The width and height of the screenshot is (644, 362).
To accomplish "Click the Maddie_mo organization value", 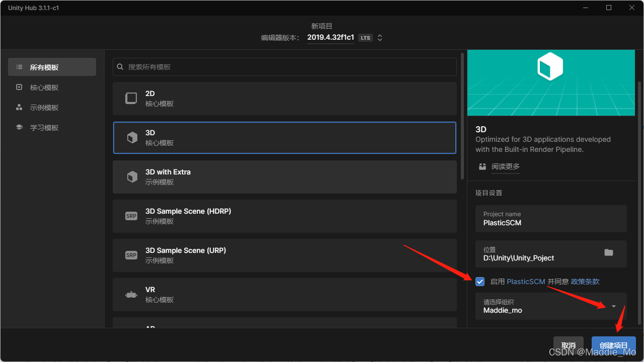I will pos(503,310).
